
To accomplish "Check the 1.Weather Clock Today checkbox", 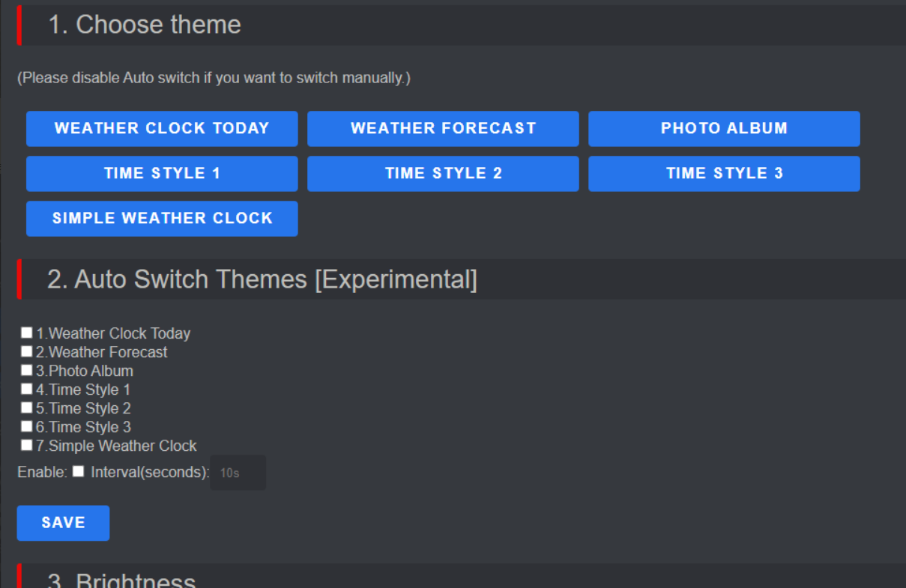I will click(27, 333).
